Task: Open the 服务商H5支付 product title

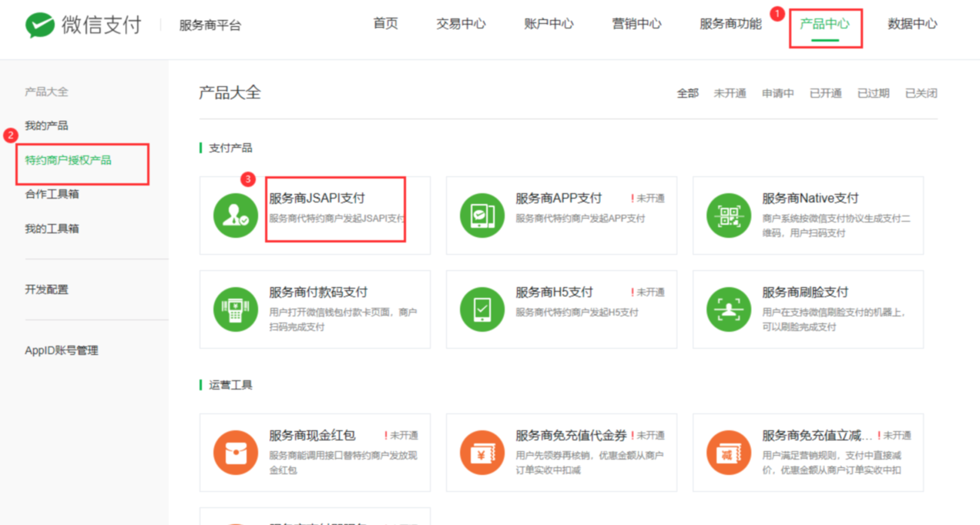Action: (x=554, y=293)
